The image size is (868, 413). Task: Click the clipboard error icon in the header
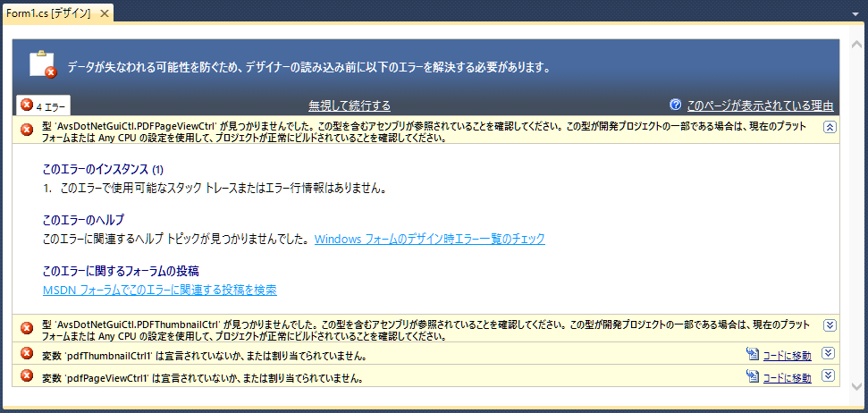(x=41, y=65)
